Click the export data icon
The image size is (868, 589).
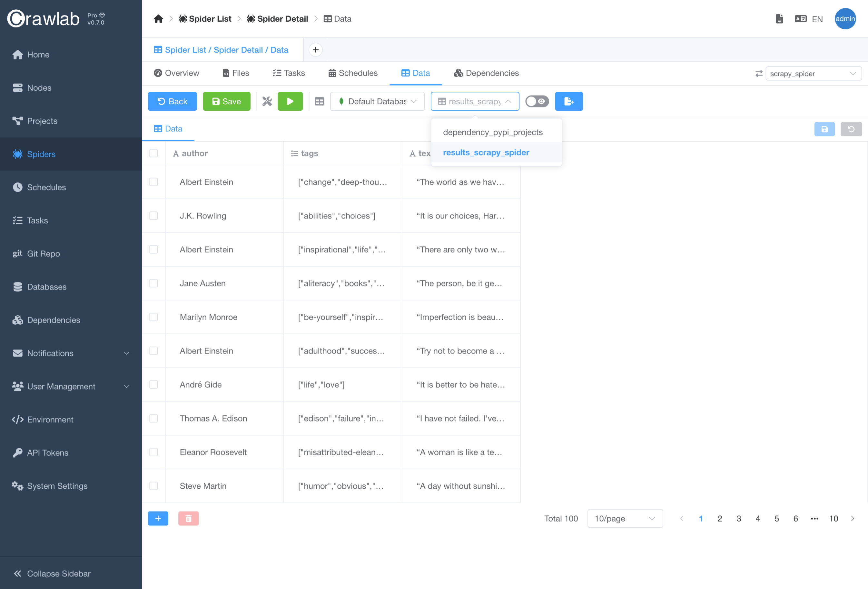pyautogui.click(x=568, y=101)
